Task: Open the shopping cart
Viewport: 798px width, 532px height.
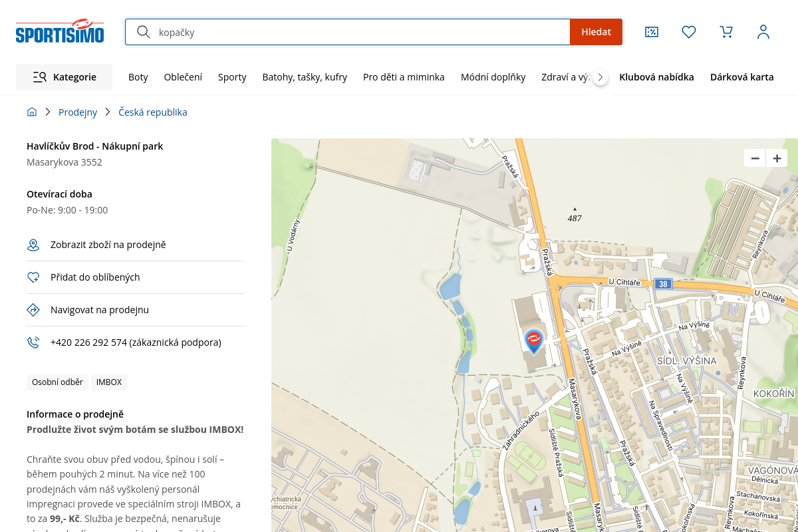Action: point(726,32)
